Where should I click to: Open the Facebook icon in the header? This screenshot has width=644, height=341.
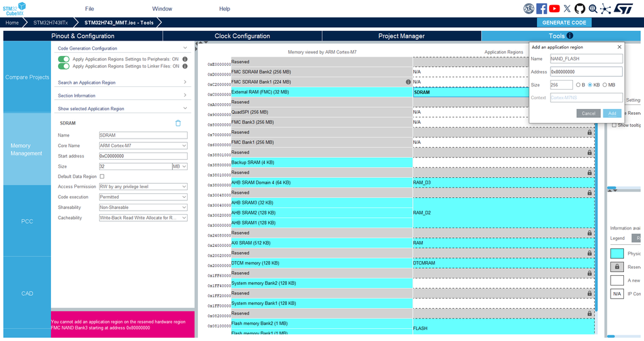[542, 8]
